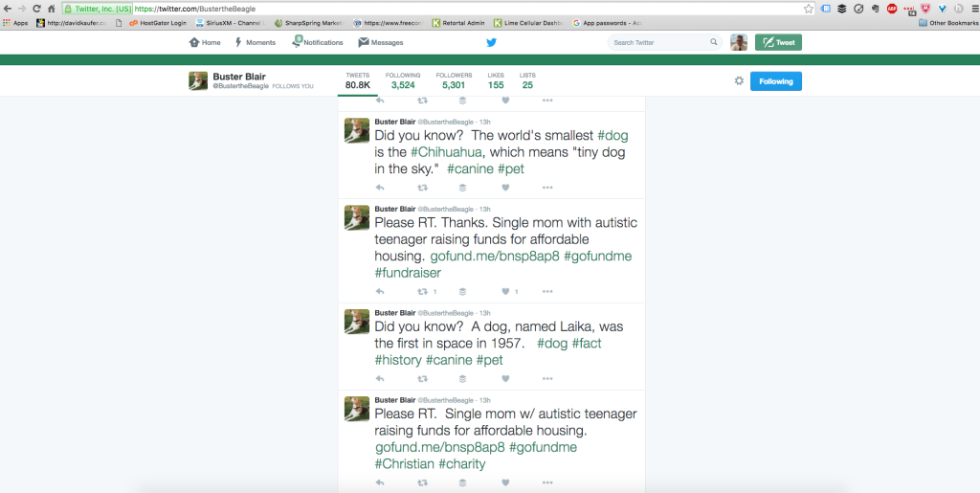The image size is (980, 493).
Task: Click the search magnifier icon
Action: [714, 42]
